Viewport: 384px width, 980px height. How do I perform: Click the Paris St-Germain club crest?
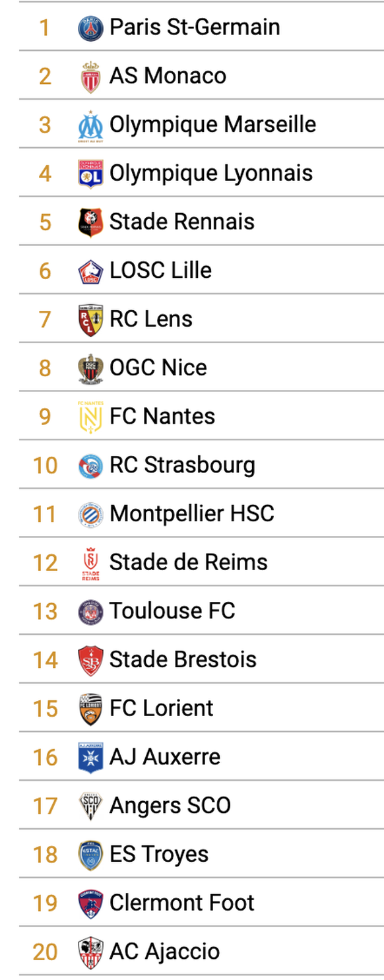[x=90, y=28]
